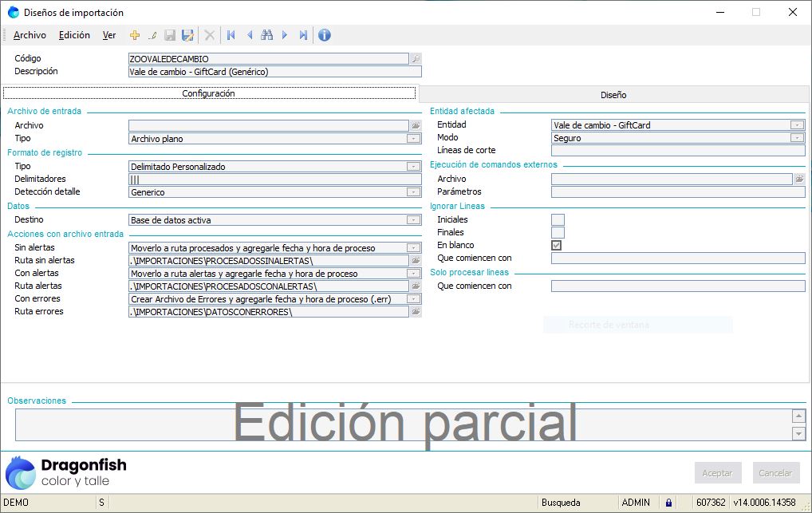Click the Ruta errores path field
This screenshot has height=513, width=812.
click(x=268, y=312)
